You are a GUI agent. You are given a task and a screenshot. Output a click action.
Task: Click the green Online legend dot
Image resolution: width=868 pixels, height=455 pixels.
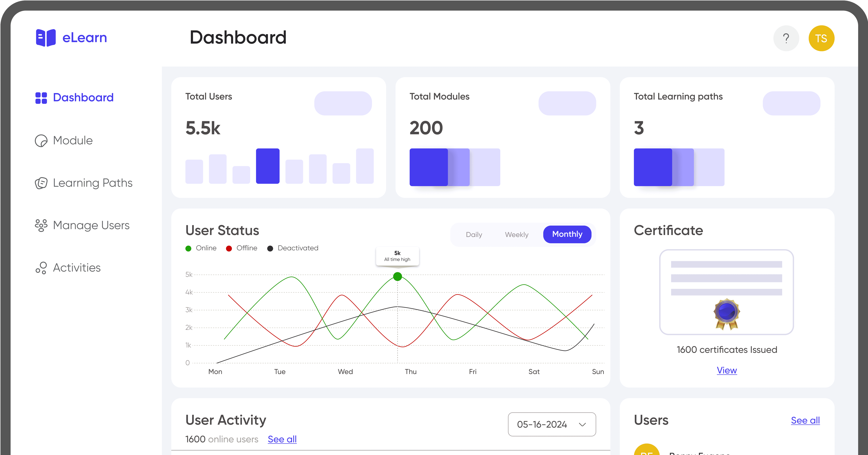[188, 249]
